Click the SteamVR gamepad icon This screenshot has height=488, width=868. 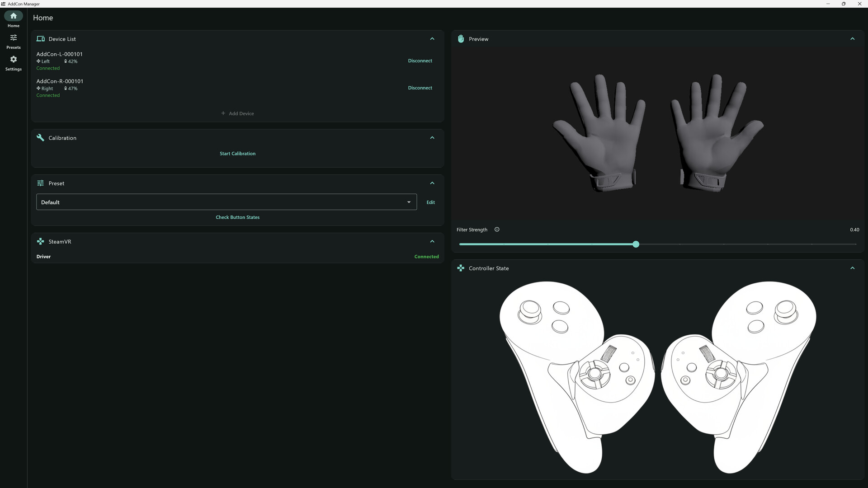coord(40,242)
